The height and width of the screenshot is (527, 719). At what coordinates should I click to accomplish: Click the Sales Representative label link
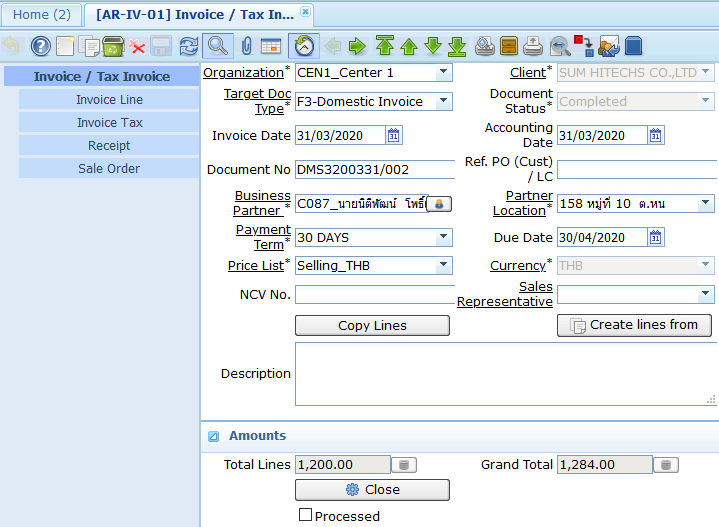(x=505, y=294)
